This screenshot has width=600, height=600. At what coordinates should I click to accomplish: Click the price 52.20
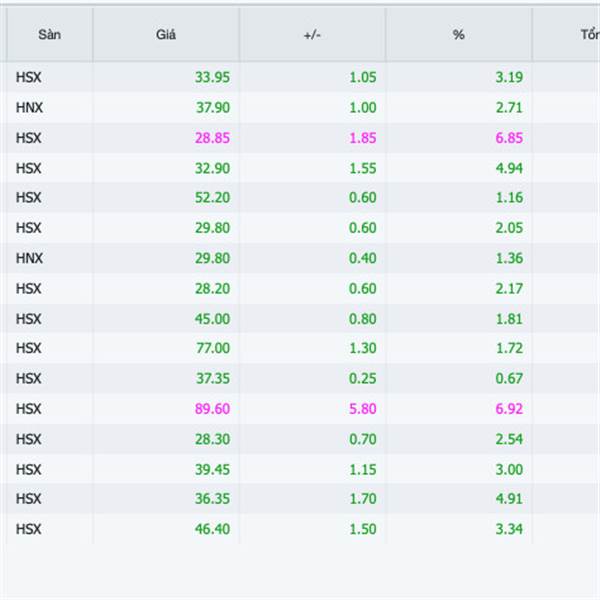click(212, 197)
